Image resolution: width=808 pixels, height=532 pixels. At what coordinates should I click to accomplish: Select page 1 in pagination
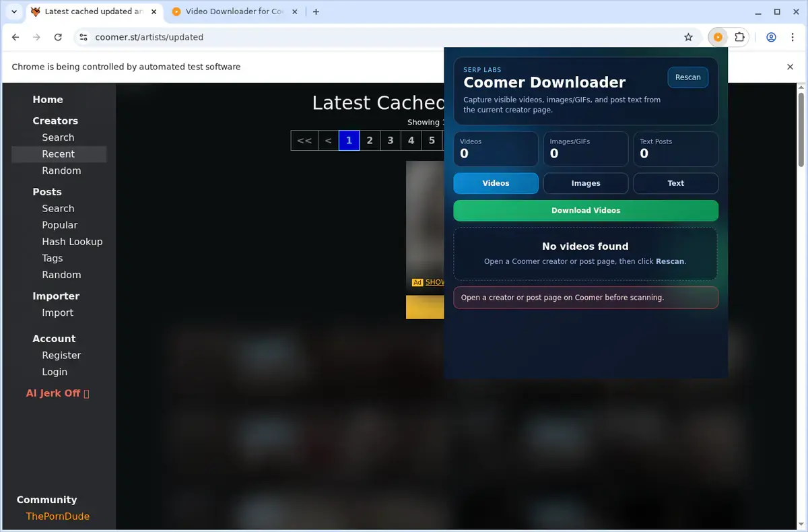(349, 141)
